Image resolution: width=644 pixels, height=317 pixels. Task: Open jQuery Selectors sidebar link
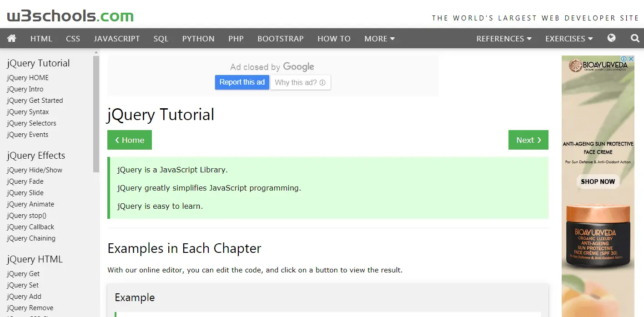31,123
